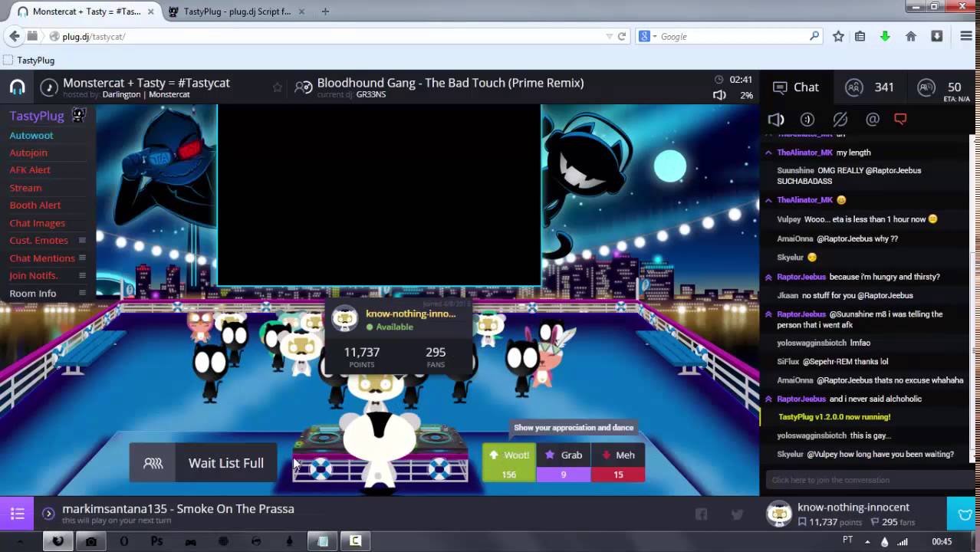Click the Meh button

click(618, 463)
